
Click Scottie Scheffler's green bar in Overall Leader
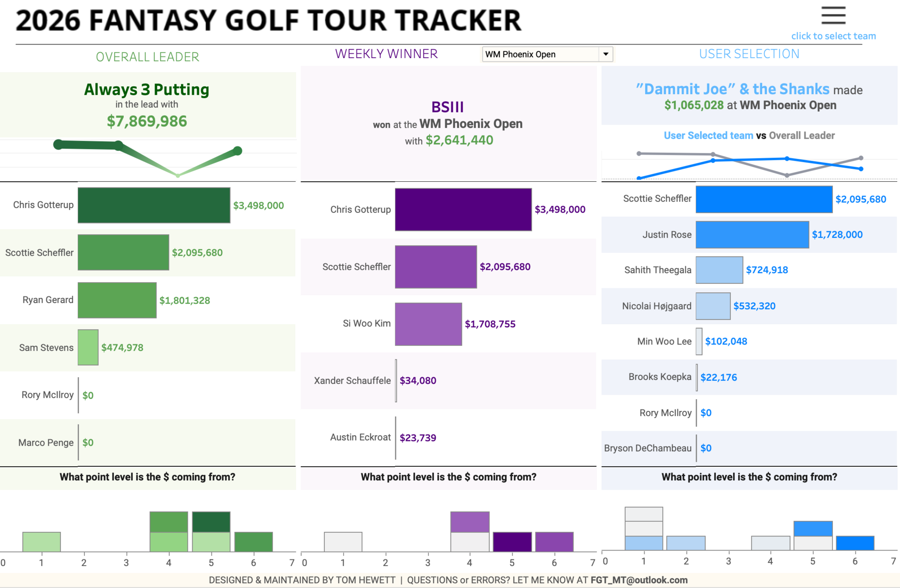[x=123, y=253]
